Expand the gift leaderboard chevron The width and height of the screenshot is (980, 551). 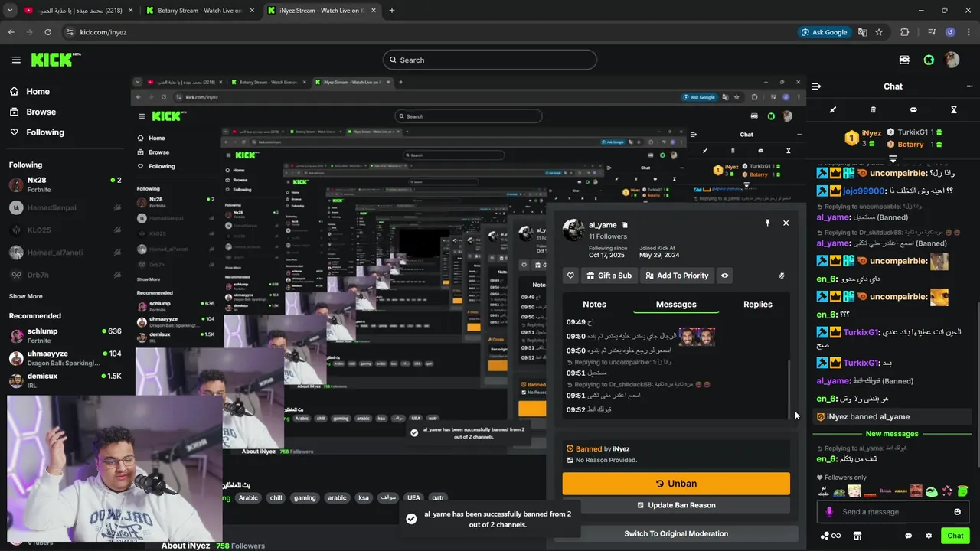[x=893, y=158]
